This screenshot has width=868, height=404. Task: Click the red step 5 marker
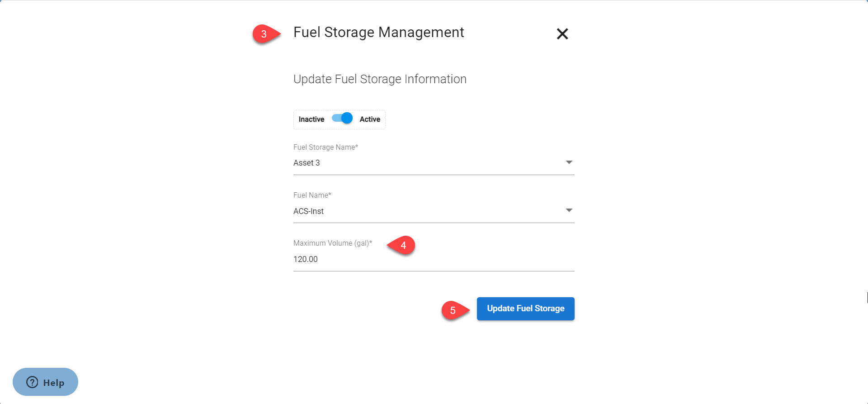453,310
